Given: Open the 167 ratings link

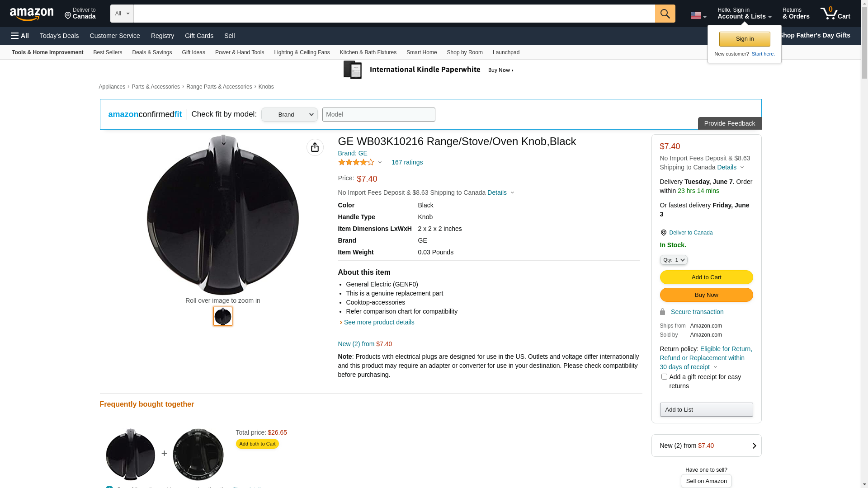Looking at the screenshot, I should pos(407,162).
